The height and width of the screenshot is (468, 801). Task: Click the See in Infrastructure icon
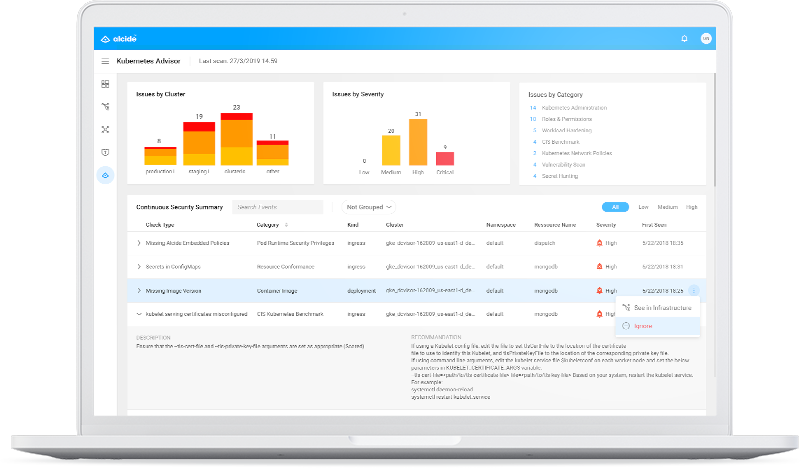(626, 308)
